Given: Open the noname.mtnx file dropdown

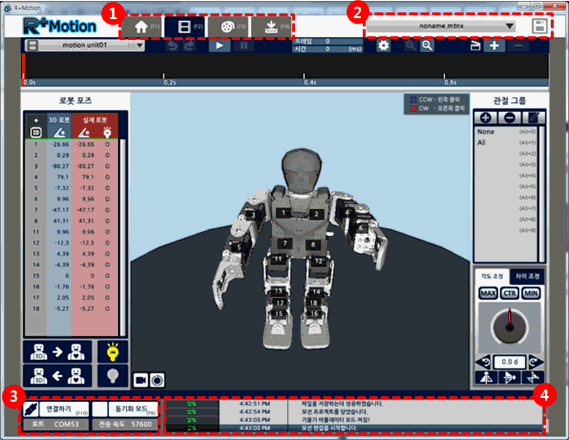Looking at the screenshot, I should [x=441, y=26].
